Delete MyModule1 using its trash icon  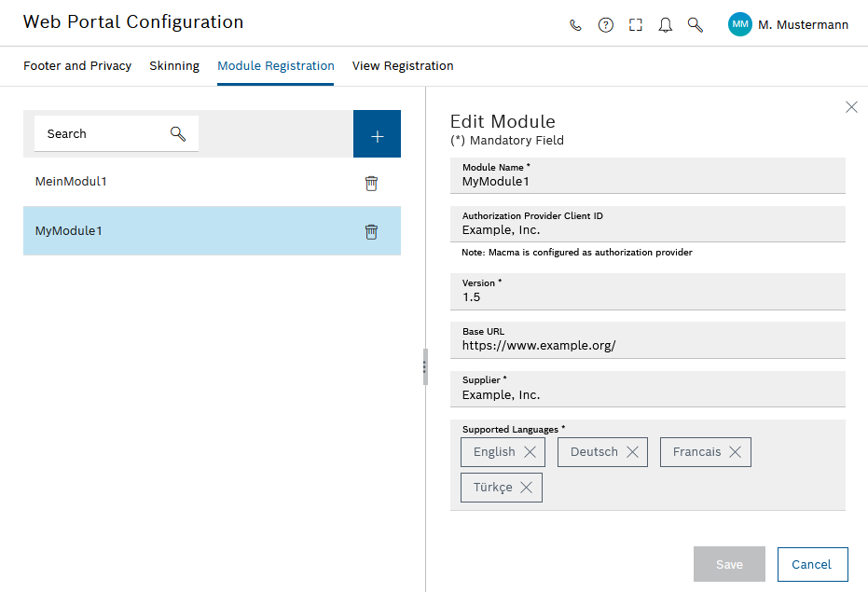tap(371, 231)
